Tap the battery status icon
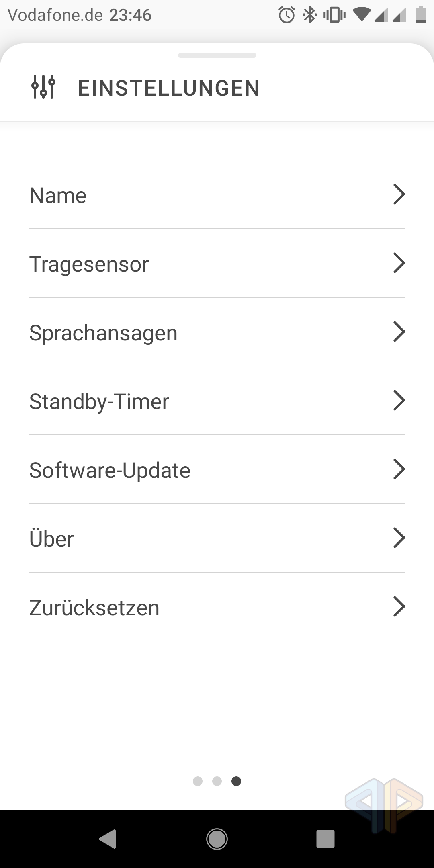This screenshot has width=434, height=868. (420, 15)
